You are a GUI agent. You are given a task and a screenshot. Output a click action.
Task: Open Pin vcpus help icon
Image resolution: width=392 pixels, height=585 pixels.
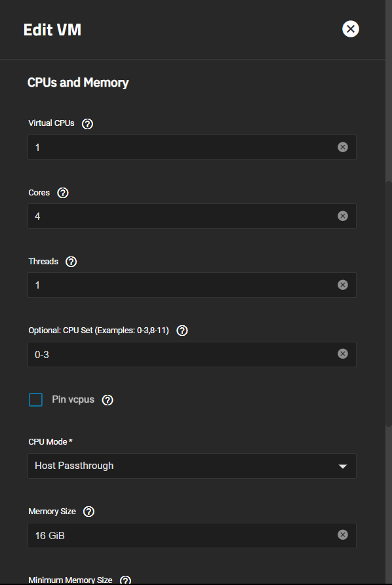(108, 400)
